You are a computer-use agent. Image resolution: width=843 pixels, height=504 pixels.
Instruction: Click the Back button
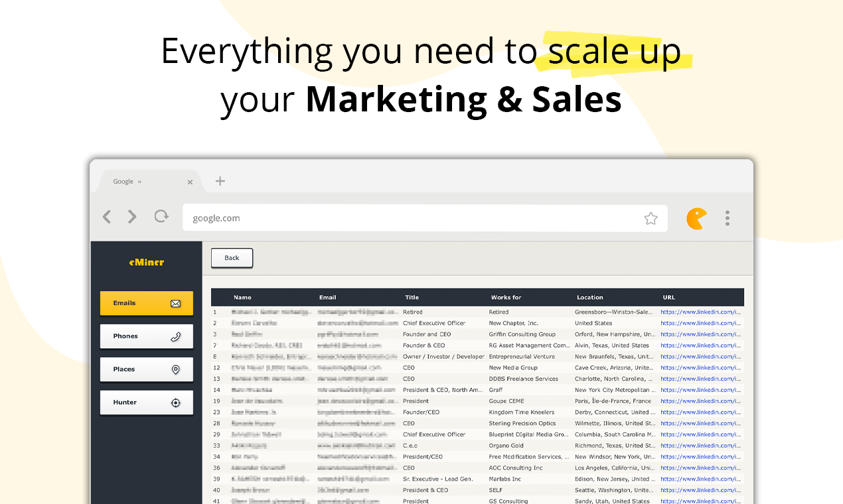(x=232, y=258)
